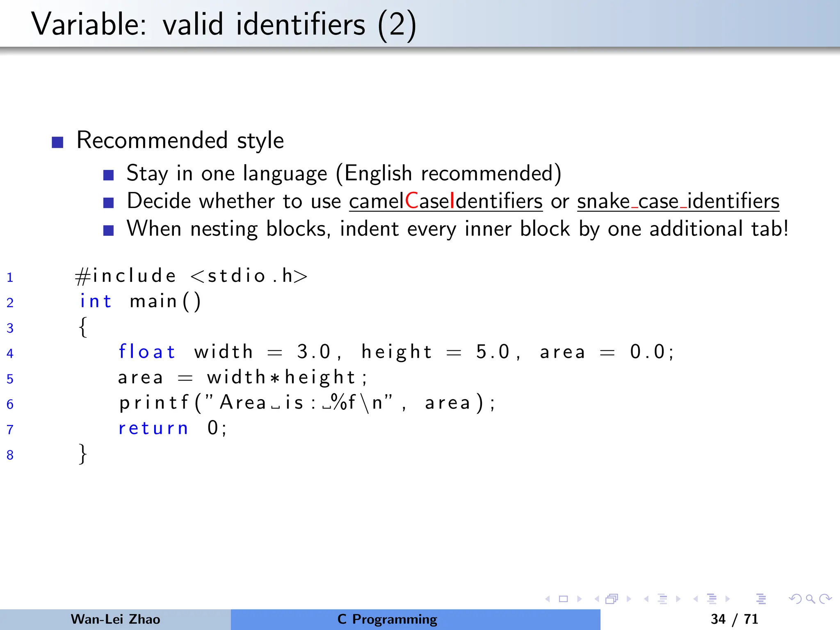The width and height of the screenshot is (840, 630).
Task: Click the previous section arrow
Action: click(696, 599)
